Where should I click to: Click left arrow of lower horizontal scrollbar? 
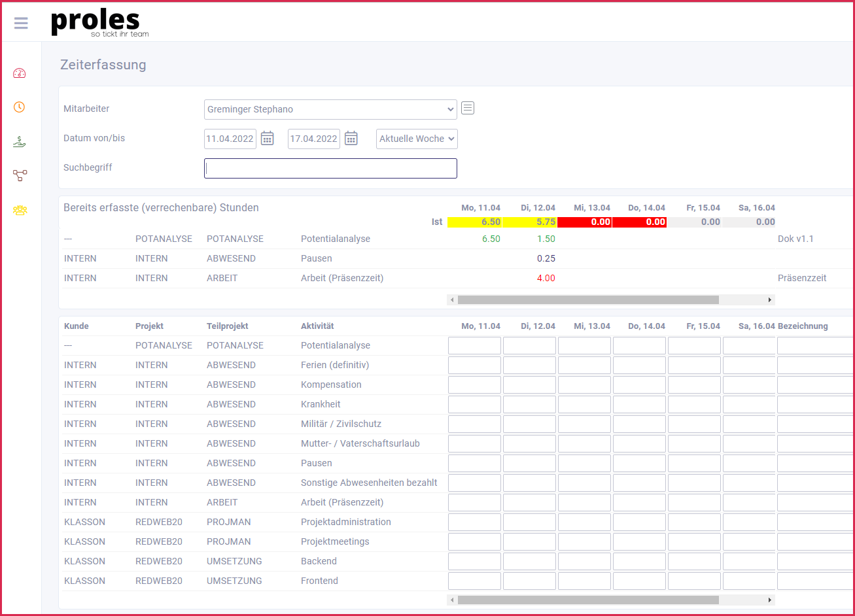tap(452, 600)
